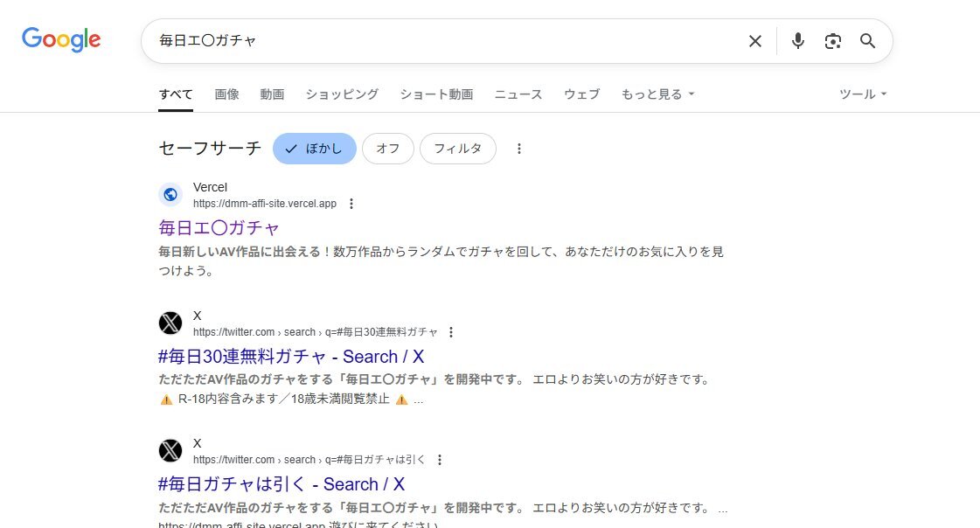Click the セーフサーチ label
Image resolution: width=980 pixels, height=528 pixels.
[x=210, y=149]
